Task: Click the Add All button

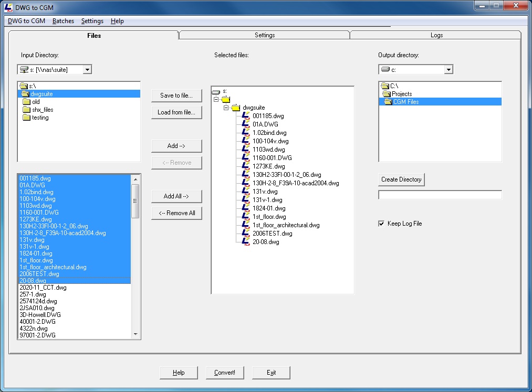Action: point(176,196)
